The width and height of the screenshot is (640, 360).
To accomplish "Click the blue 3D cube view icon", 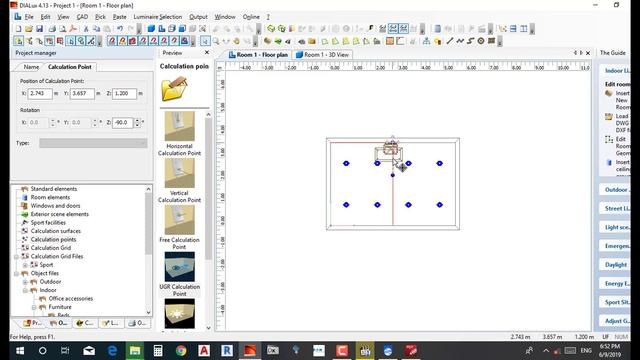I will pos(151,29).
